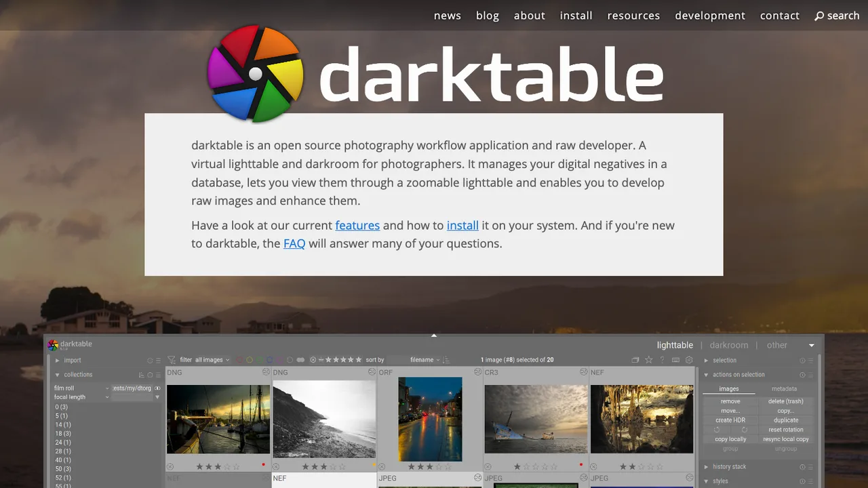Image resolution: width=868 pixels, height=488 pixels.
Task: Open the preferences gear icon
Action: [x=689, y=360]
